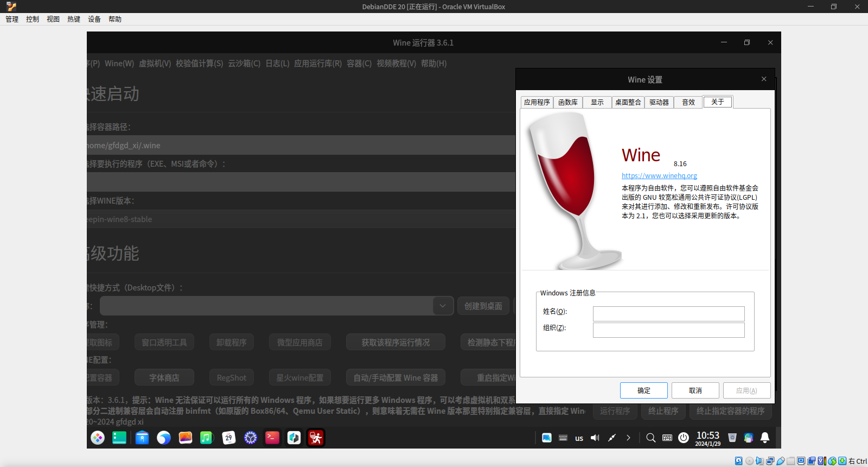The image size is (868, 467).
Task: Click the penguin icon beside the trash
Action: point(749,438)
